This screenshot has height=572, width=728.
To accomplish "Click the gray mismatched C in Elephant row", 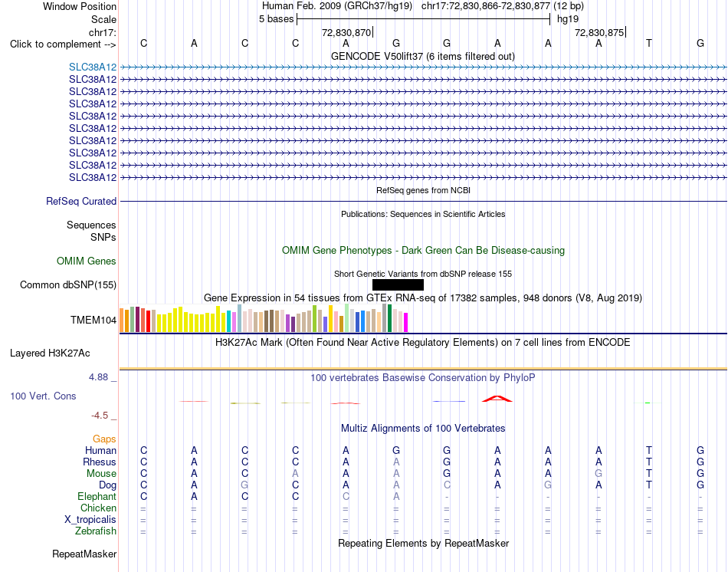I will point(346,496).
